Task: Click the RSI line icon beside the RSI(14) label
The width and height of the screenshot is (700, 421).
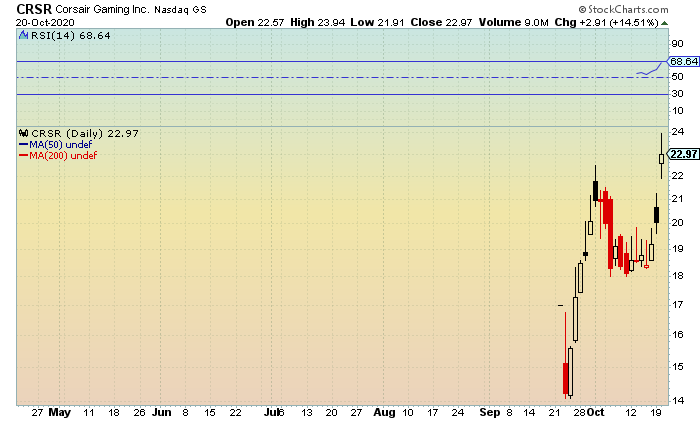Action: click(24, 35)
